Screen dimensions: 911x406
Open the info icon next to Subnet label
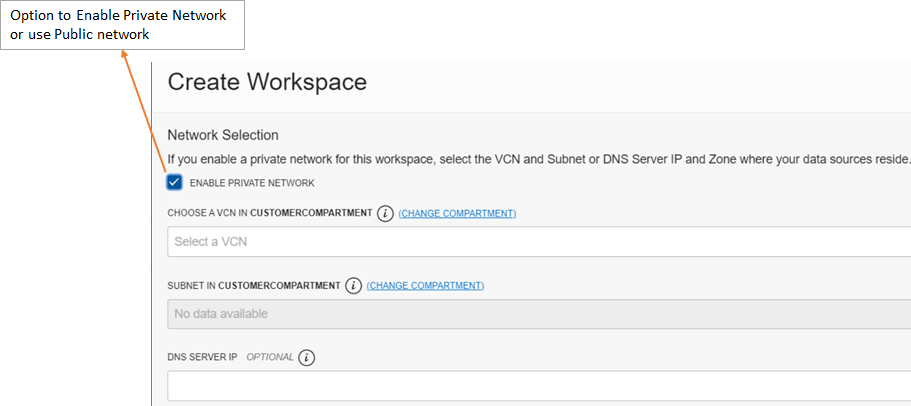tap(353, 286)
